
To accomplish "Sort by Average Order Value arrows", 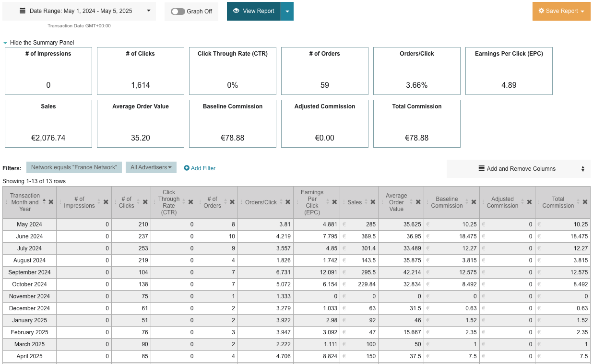I will (x=412, y=202).
